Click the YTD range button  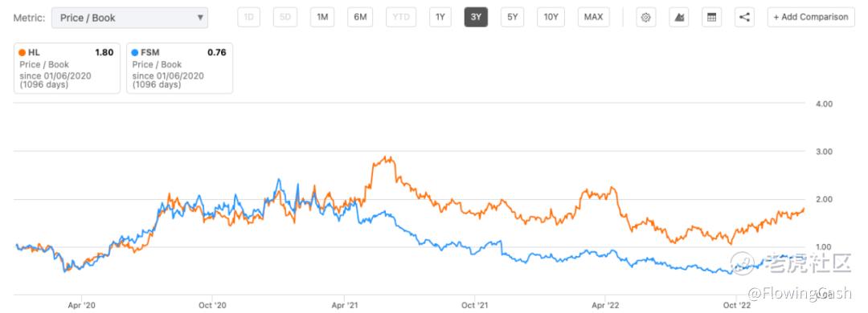coord(401,17)
